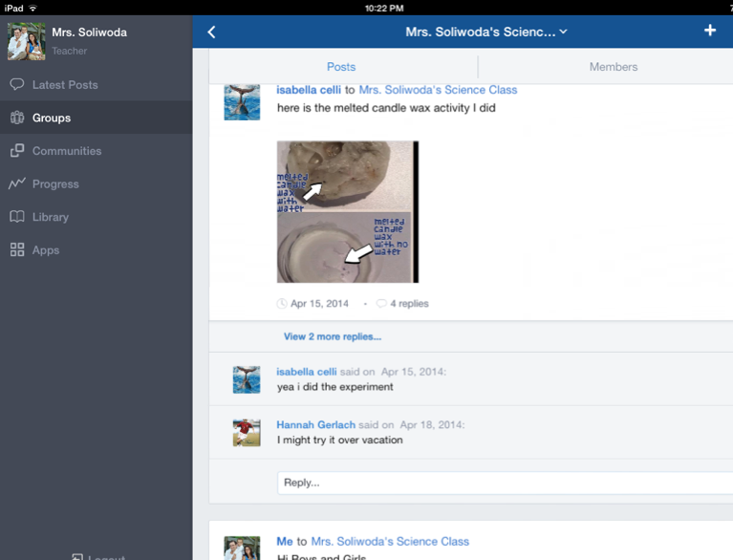
Task: Tap the plus icon to add post
Action: point(709,31)
